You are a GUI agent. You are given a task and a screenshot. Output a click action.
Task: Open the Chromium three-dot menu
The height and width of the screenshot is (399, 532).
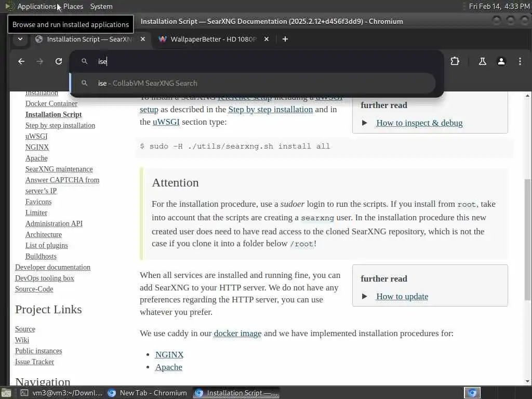click(x=520, y=61)
